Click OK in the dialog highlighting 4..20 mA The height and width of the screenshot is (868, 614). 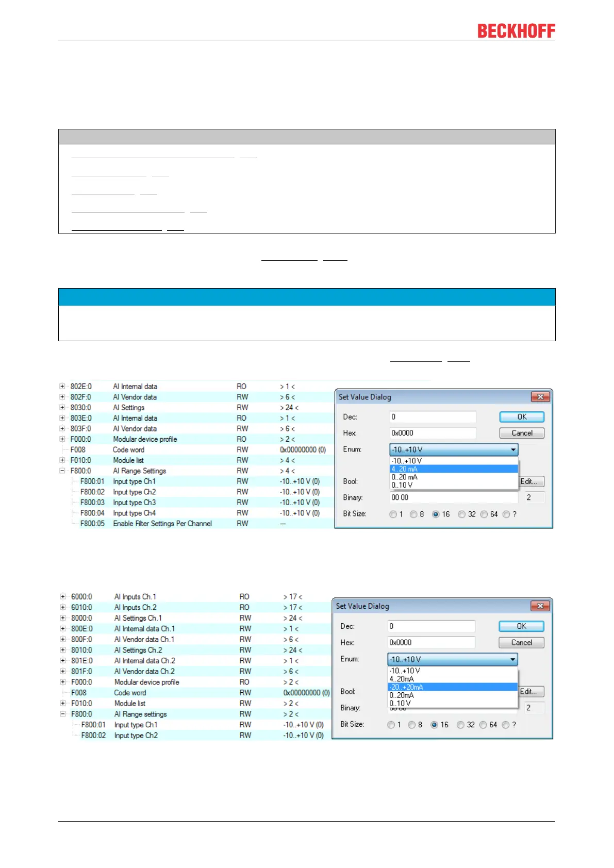[x=522, y=417]
